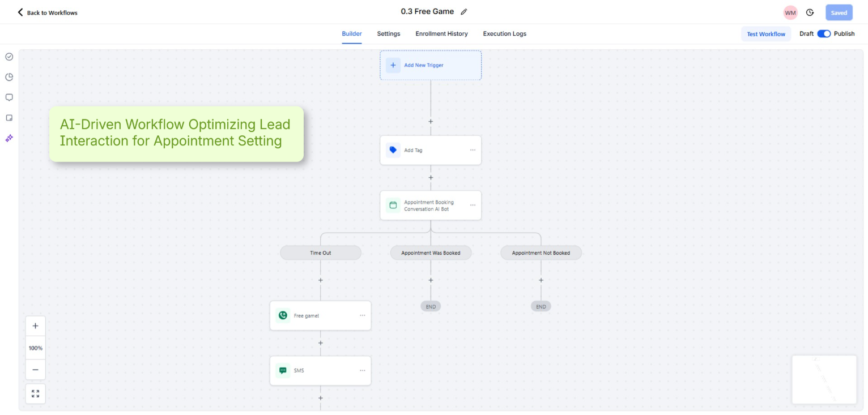Open the checkmark icon in left sidebar
This screenshot has height=415, width=868.
point(9,57)
